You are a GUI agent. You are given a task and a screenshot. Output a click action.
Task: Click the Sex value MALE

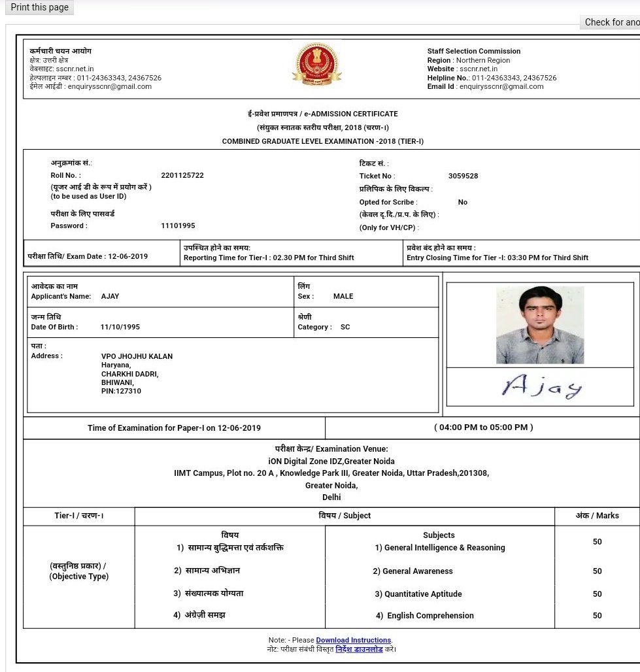pyautogui.click(x=343, y=296)
